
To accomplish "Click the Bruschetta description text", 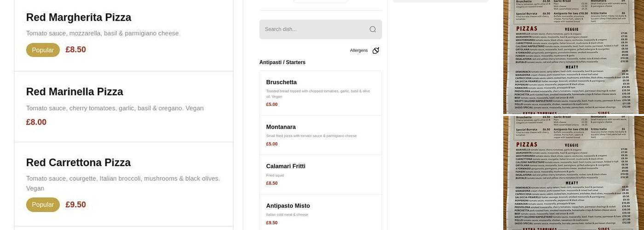I will (318, 94).
